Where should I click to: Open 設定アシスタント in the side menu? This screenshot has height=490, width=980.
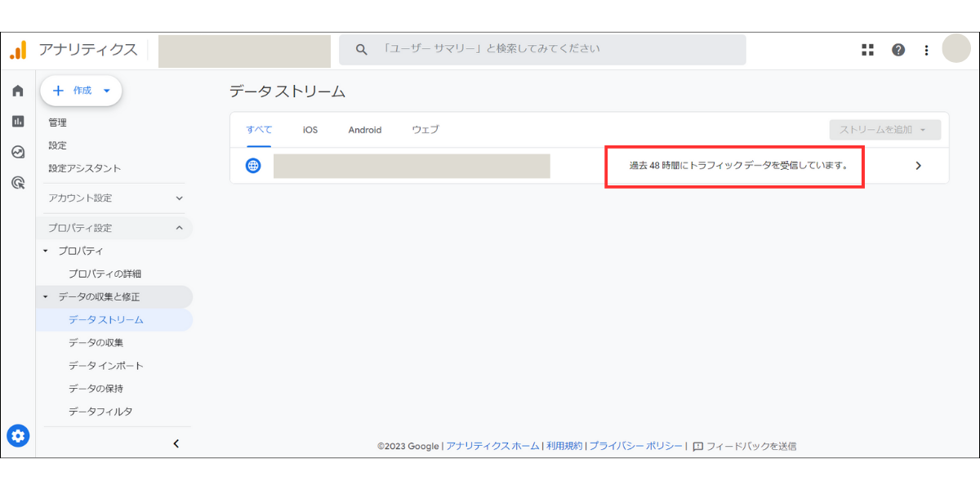click(84, 168)
